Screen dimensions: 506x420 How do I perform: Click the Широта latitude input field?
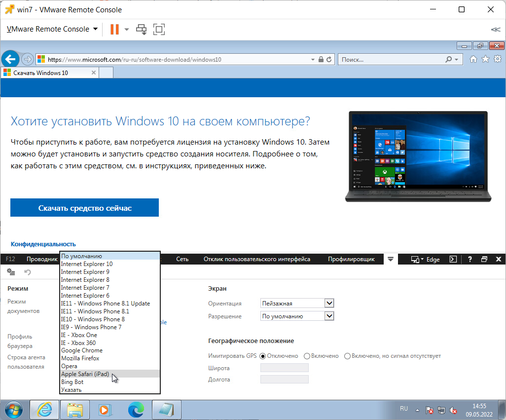tap(284, 368)
